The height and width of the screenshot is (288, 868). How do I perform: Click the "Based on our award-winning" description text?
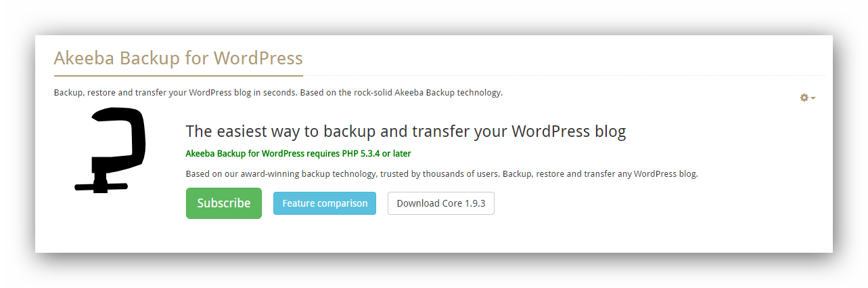coord(441,174)
